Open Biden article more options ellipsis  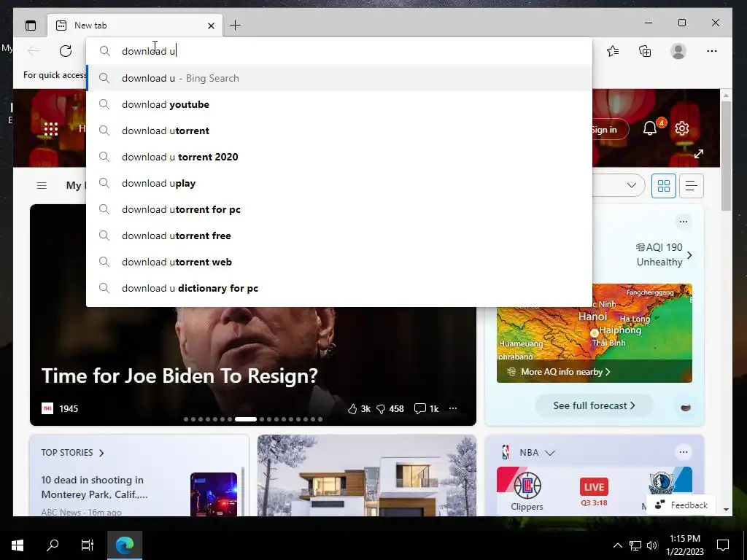coord(452,408)
